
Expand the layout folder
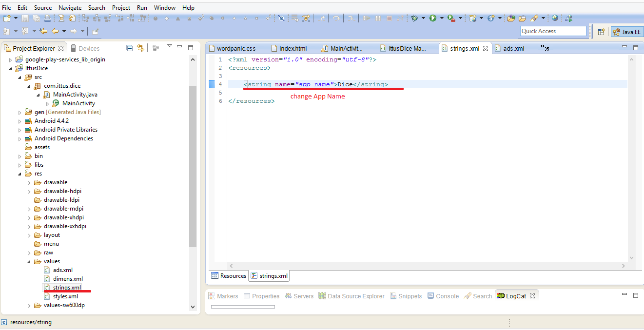coord(29,235)
